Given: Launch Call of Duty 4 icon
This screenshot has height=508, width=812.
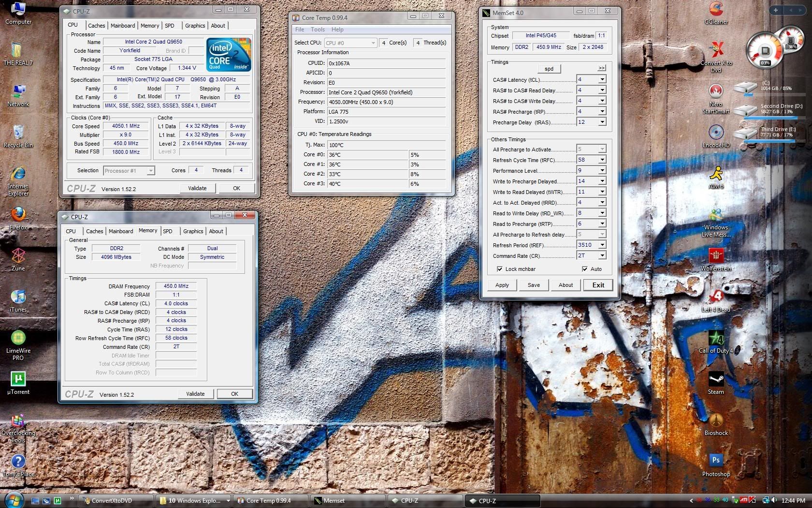Looking at the screenshot, I should (x=716, y=342).
